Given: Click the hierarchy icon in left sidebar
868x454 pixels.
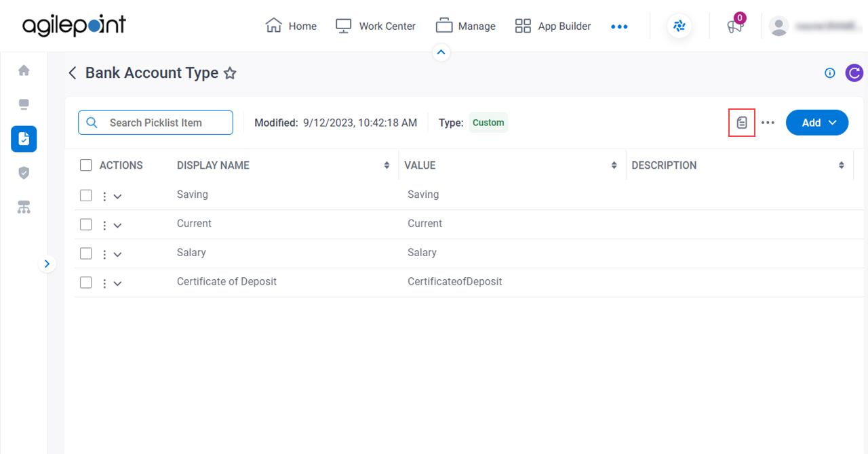Looking at the screenshot, I should (x=24, y=207).
